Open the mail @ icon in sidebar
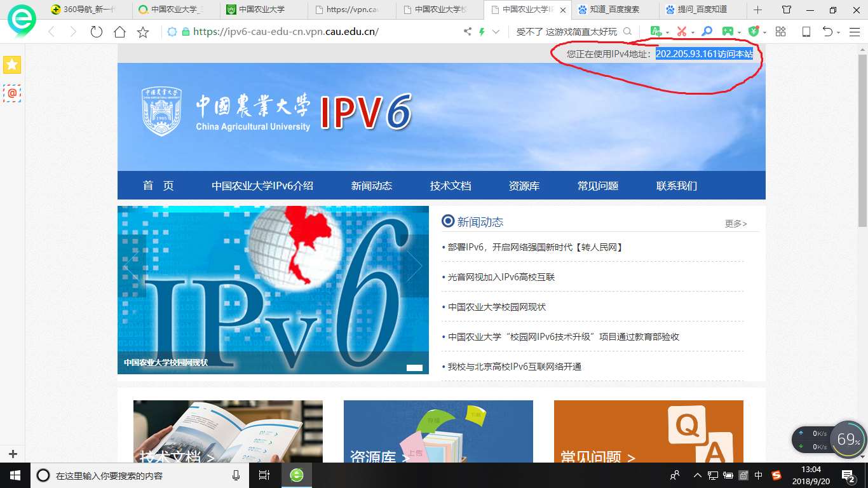Screen dimensions: 868x488 click(x=12, y=93)
